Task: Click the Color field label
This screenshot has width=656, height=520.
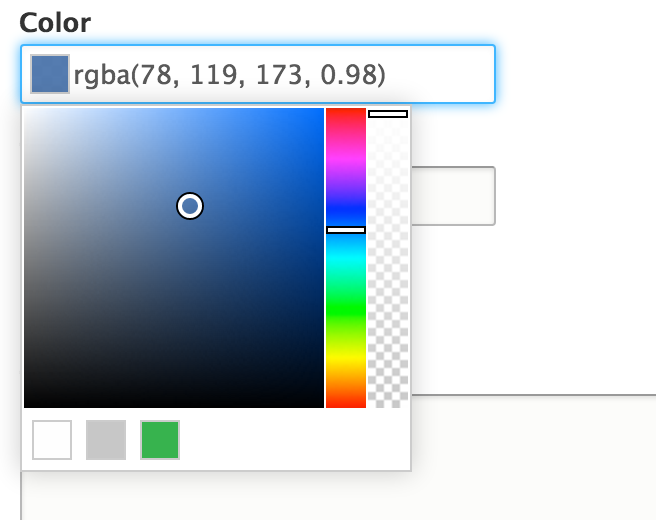Action: coord(55,23)
